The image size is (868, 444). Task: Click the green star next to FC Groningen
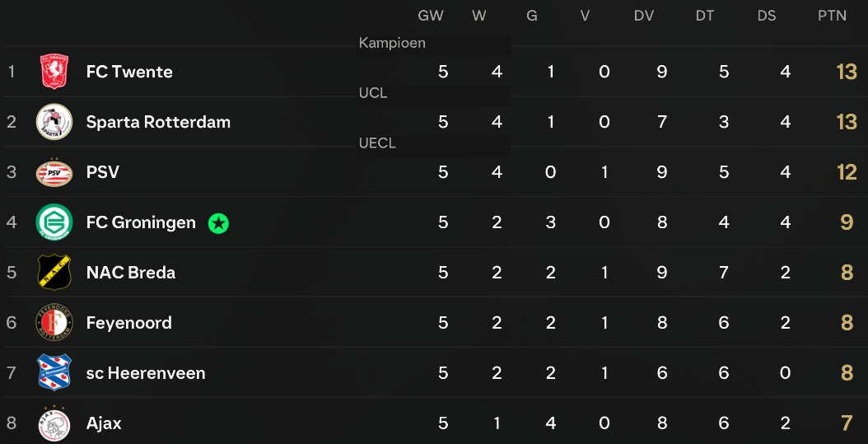click(219, 223)
